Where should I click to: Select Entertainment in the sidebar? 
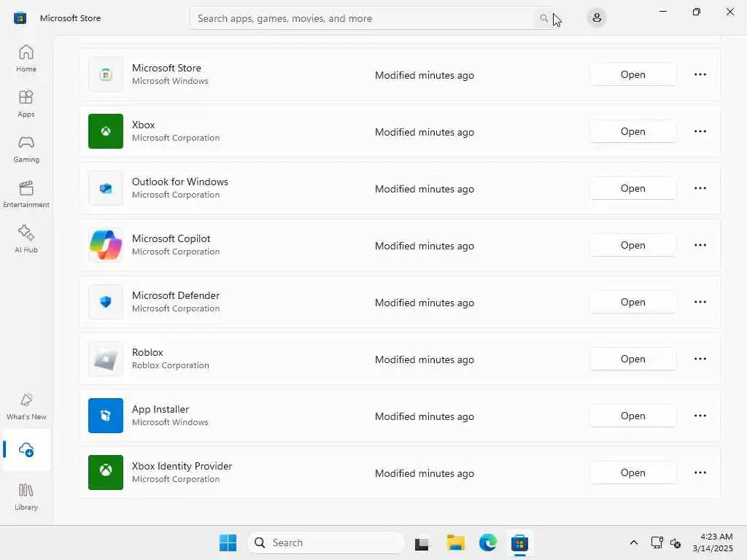coord(26,194)
